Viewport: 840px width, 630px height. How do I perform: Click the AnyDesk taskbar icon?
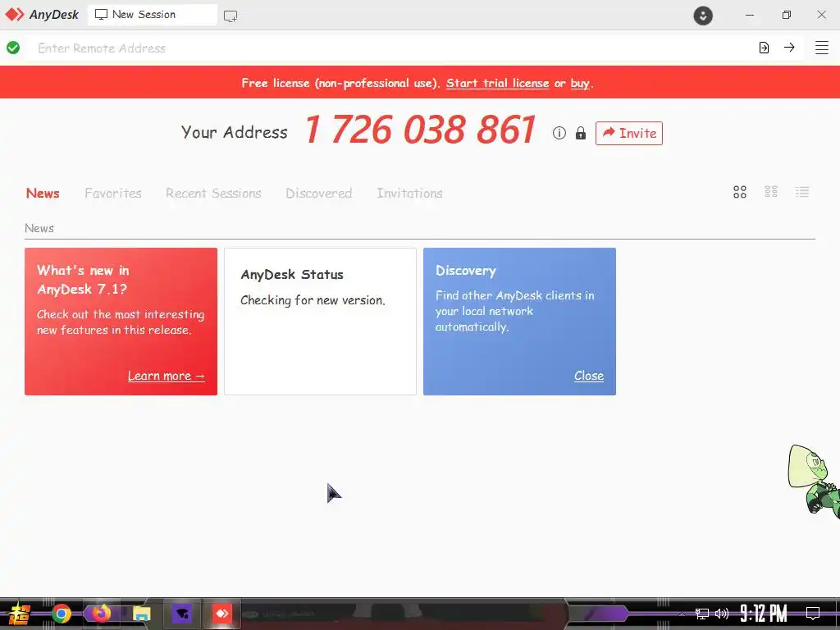221,614
